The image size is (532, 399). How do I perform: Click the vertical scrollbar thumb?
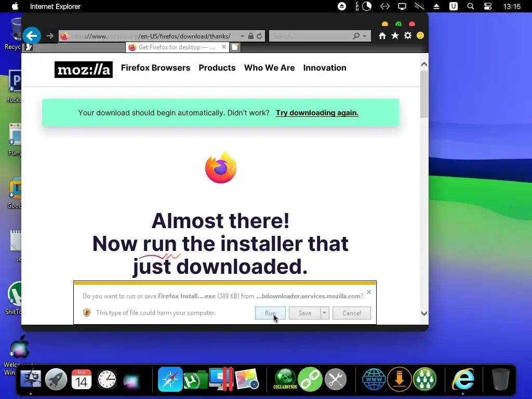tap(424, 94)
